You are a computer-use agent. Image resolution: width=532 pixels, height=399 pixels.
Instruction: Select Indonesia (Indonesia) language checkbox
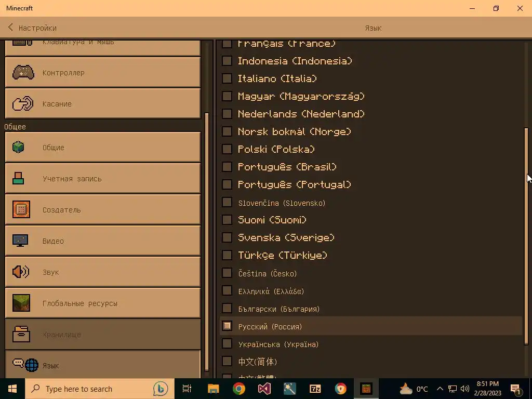coord(227,61)
